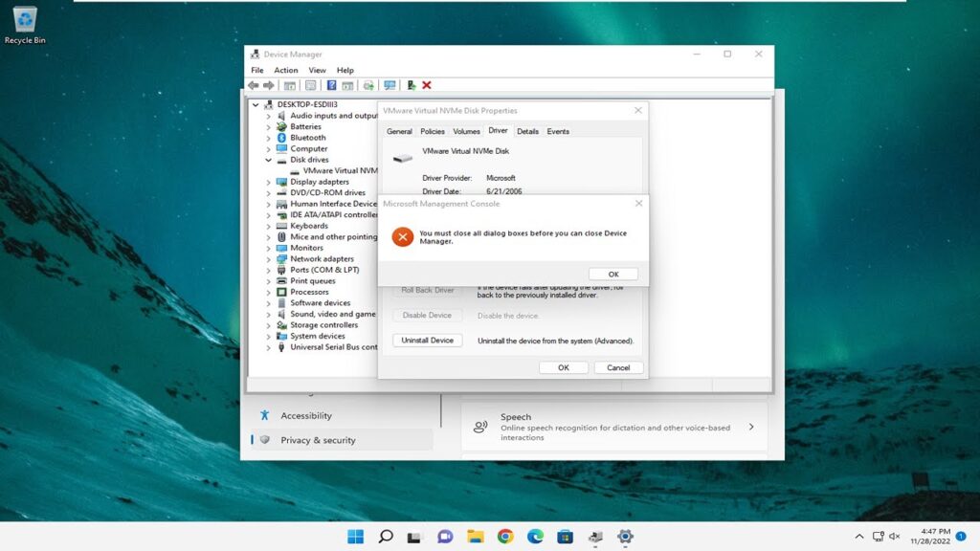Expand the Keyboards category
Screen dimensions: 980x551
click(268, 226)
